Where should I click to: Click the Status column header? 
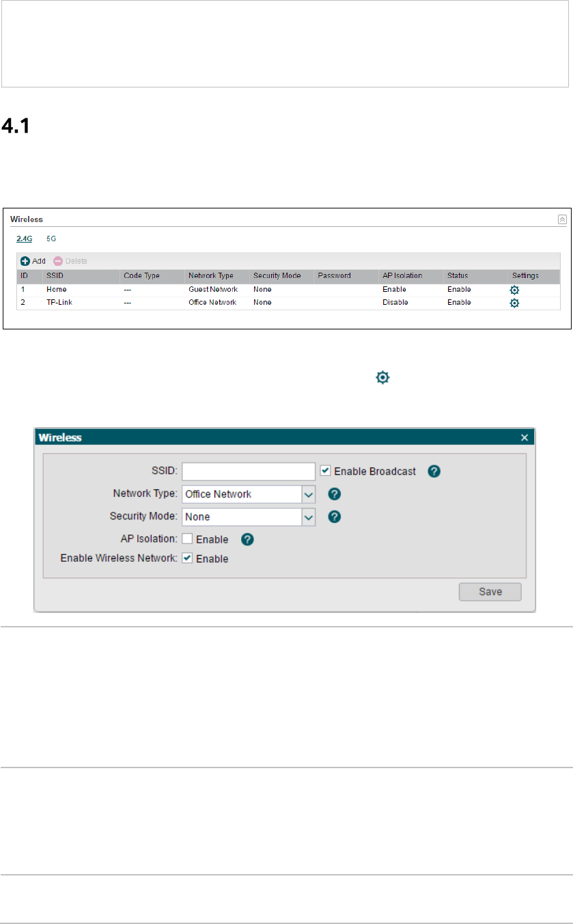[x=458, y=276]
